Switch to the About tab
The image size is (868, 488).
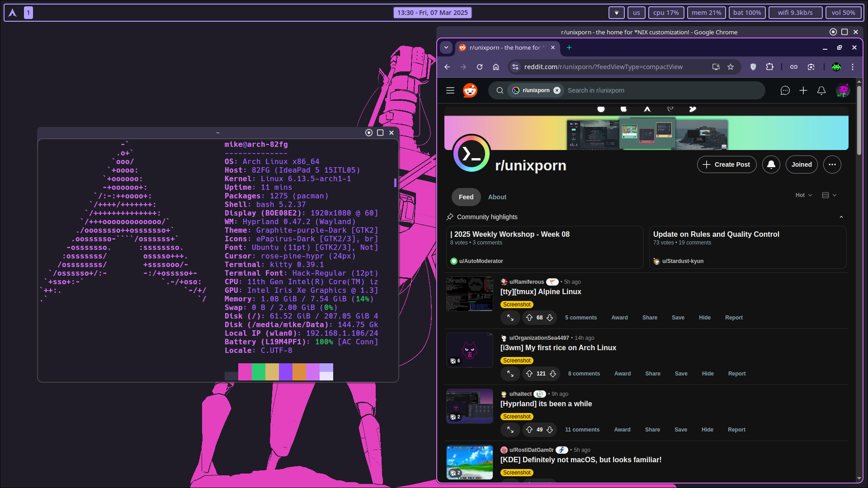[497, 197]
